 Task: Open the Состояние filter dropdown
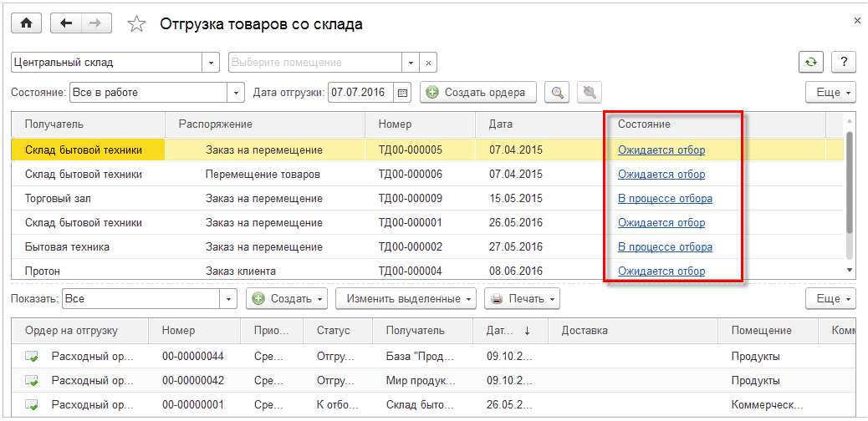237,92
